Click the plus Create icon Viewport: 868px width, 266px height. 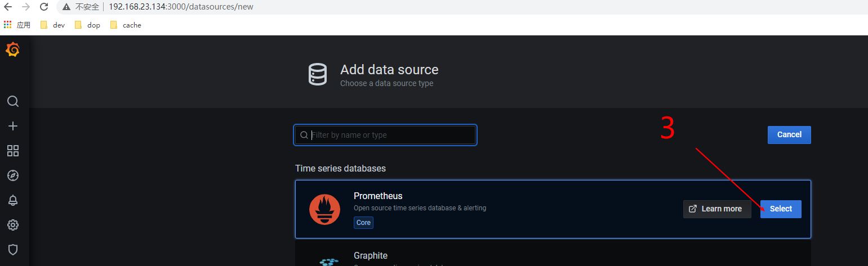(x=13, y=126)
